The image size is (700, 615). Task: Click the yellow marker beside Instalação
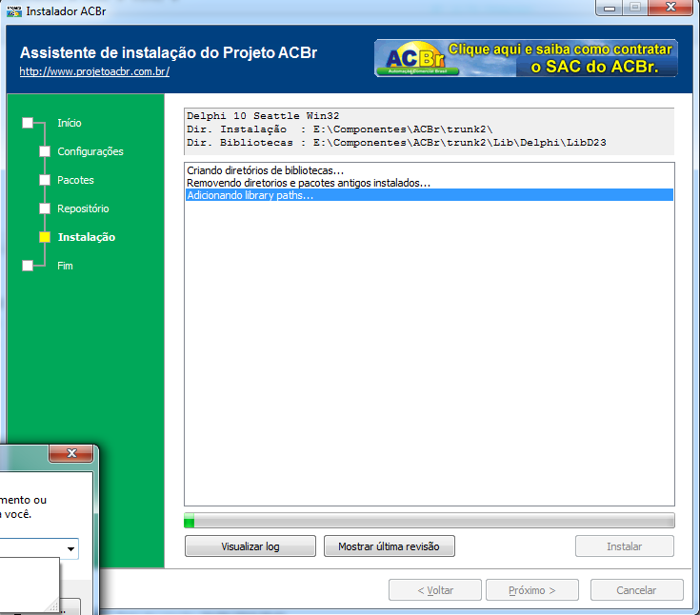(45, 237)
